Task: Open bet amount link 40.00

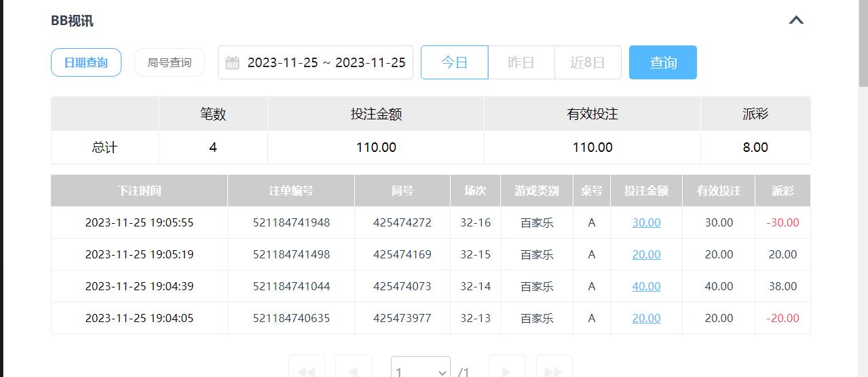Action: coord(646,286)
